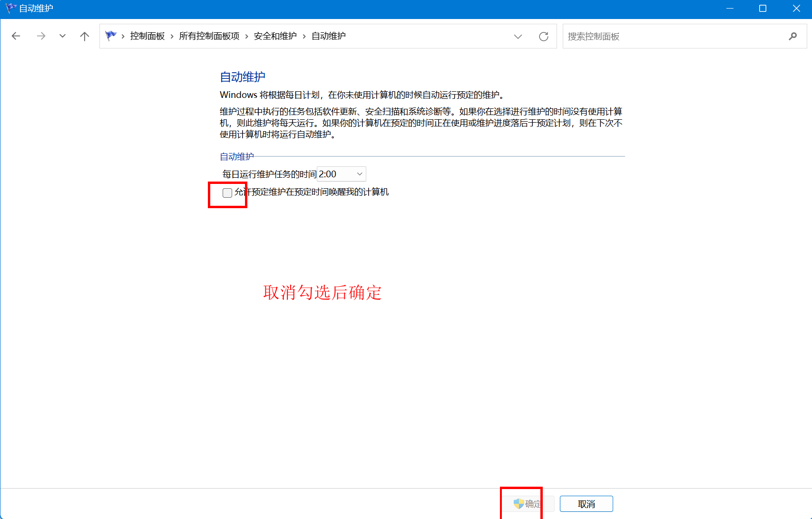Go up one level with up arrow
Image resolution: width=812 pixels, height=519 pixels.
pyautogui.click(x=85, y=36)
